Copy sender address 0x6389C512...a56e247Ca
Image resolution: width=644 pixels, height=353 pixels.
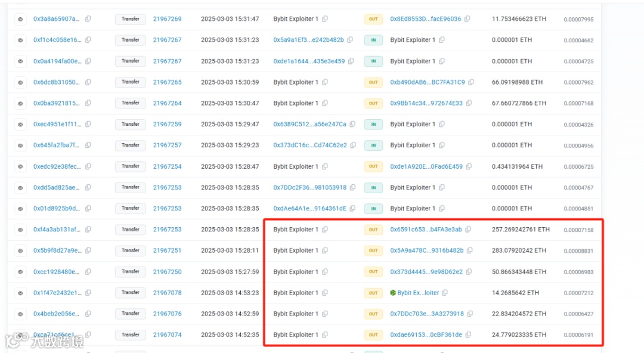[x=352, y=124]
